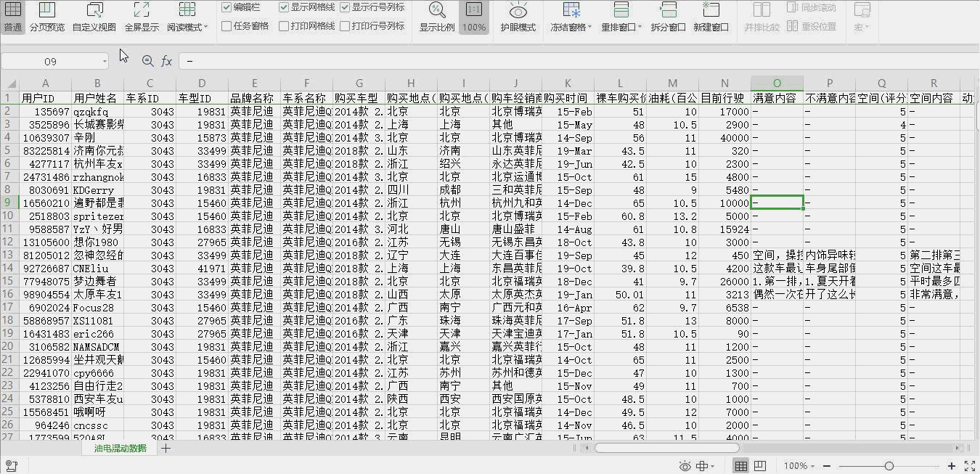Split the window (拆分窗口)
Viewport: 980px width, 474px height.
[x=668, y=17]
